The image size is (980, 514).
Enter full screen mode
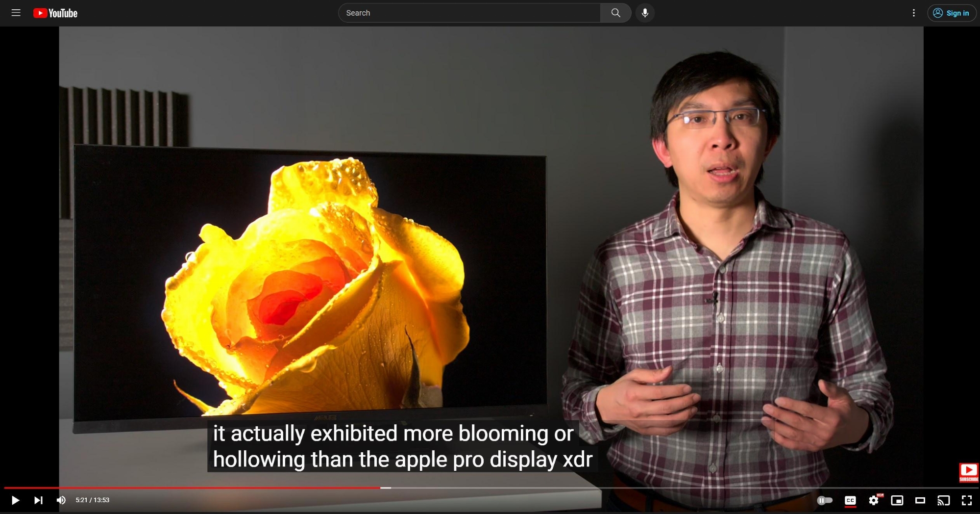967,500
